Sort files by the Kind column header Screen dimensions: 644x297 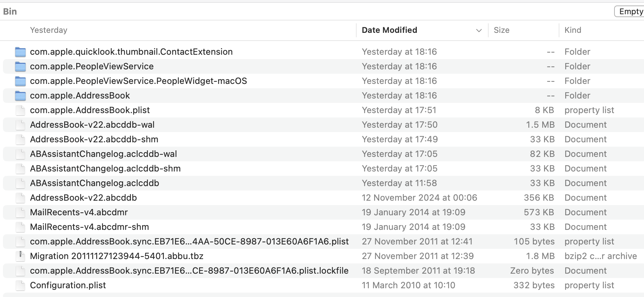[x=573, y=30]
